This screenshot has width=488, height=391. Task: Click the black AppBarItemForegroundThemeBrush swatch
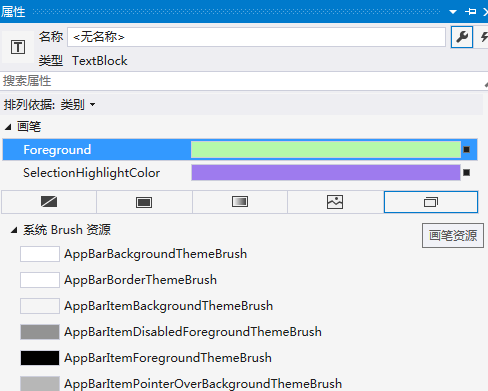[40, 358]
